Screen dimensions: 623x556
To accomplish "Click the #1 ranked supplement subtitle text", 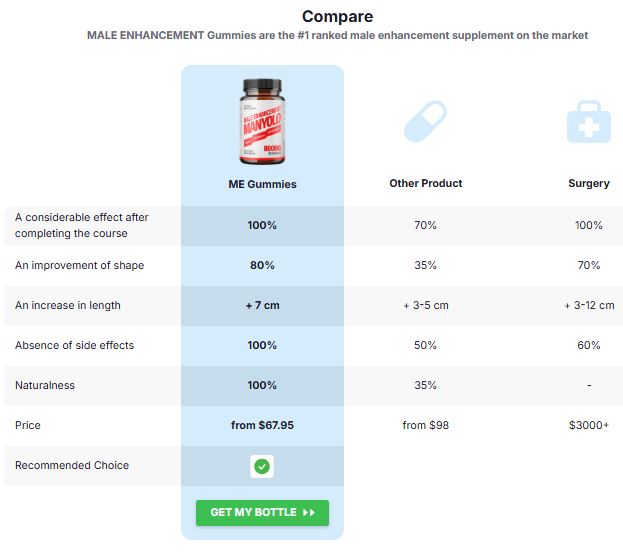I will (x=337, y=35).
